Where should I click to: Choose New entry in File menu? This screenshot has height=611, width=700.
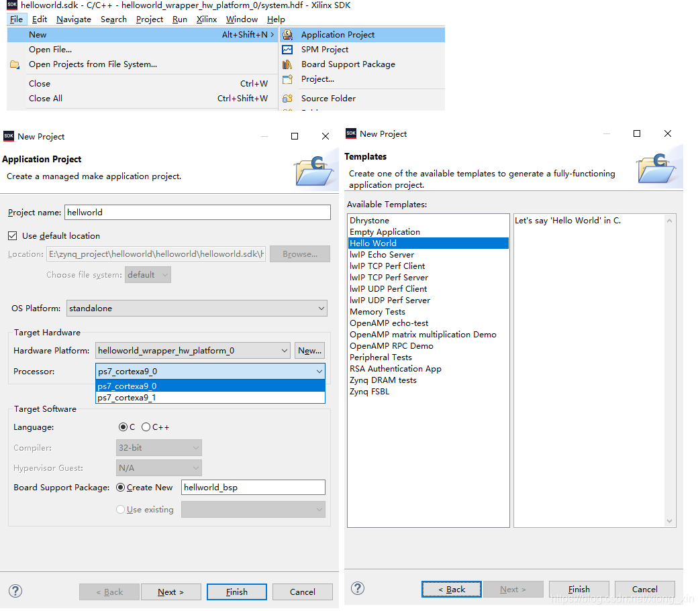[142, 35]
